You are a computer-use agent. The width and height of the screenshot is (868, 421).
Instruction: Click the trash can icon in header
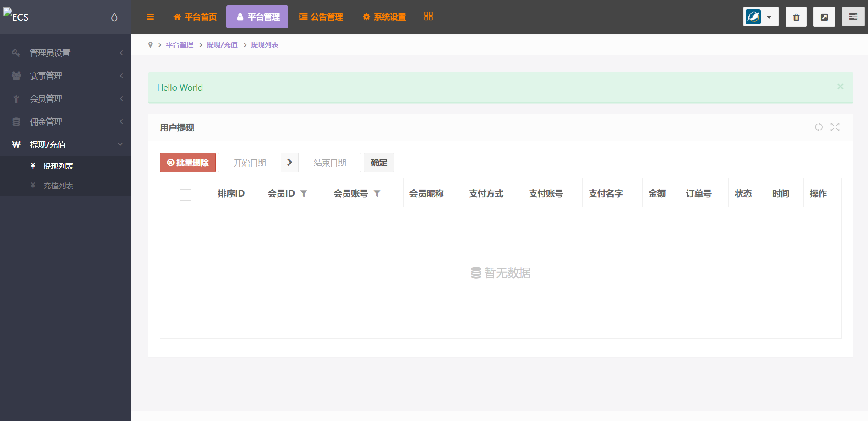[796, 17]
